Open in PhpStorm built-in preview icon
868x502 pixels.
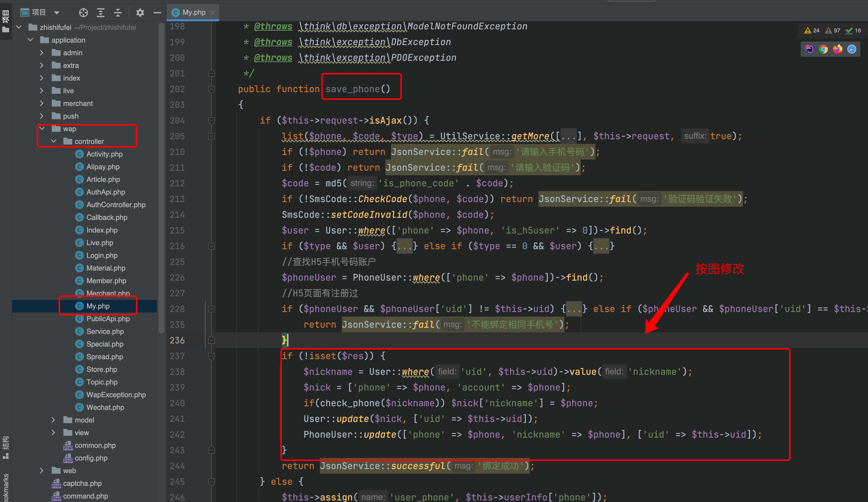(809, 49)
